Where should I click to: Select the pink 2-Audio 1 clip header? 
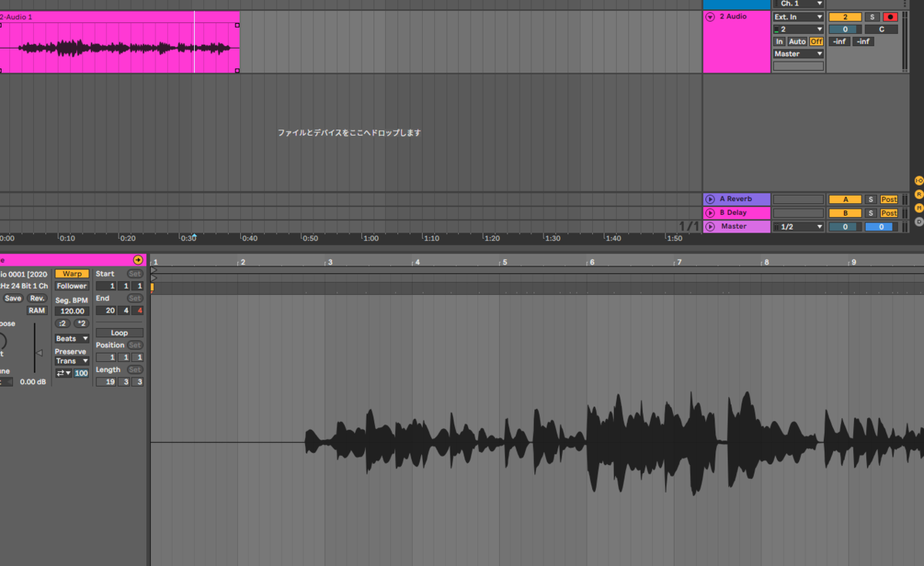coord(119,16)
